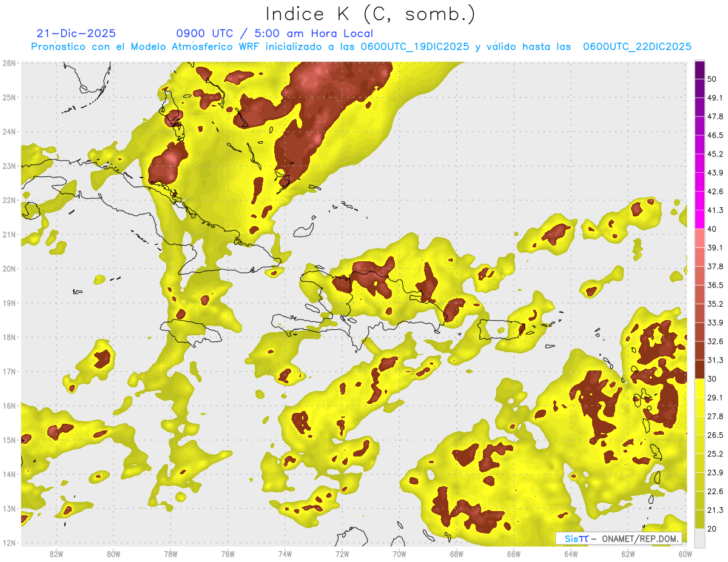The height and width of the screenshot is (562, 728).
Task: Click colorbar value 30
Action: 712,379
